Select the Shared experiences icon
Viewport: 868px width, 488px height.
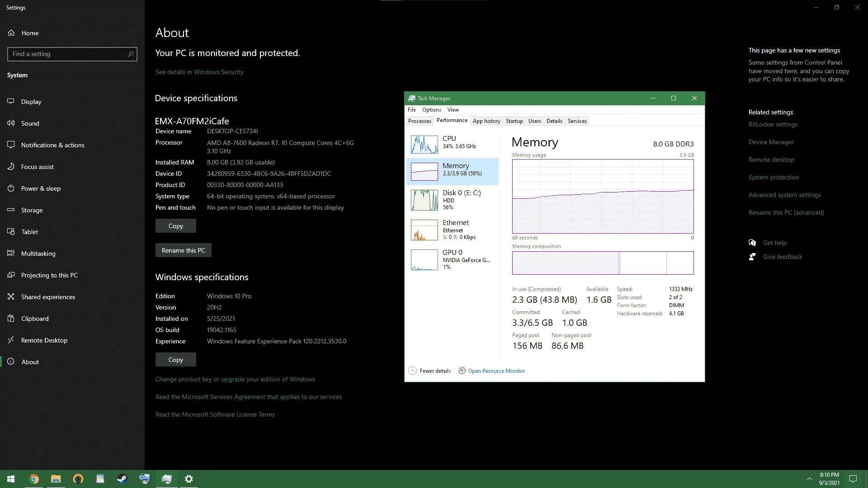coord(11,297)
